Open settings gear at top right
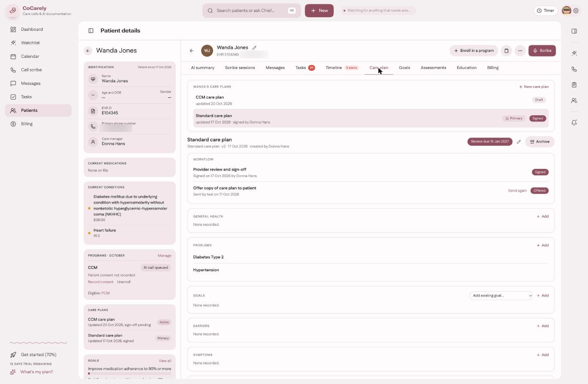Viewport: 588px width, 384px height. [x=576, y=11]
